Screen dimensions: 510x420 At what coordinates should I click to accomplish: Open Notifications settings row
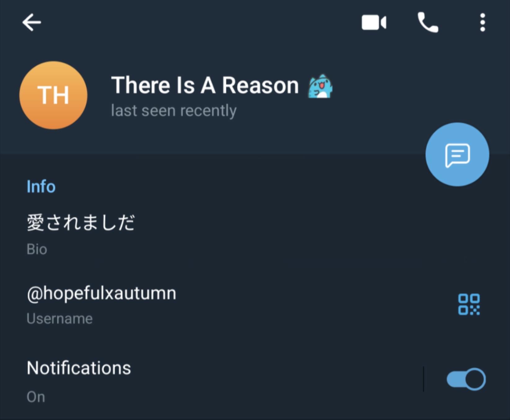click(x=255, y=379)
